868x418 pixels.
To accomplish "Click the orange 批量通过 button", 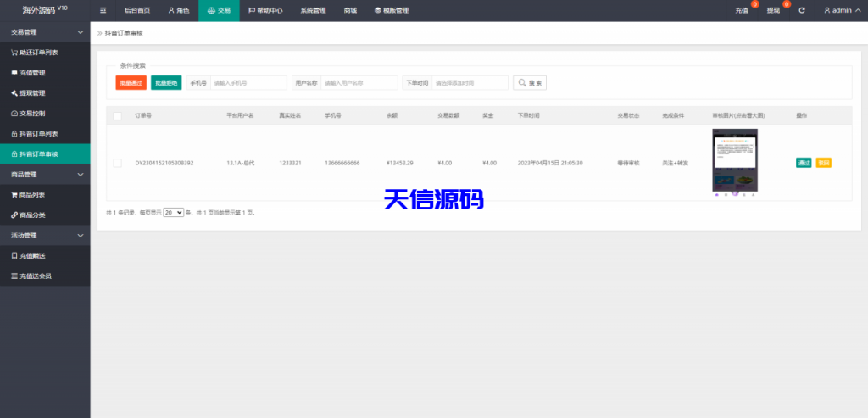I will pos(131,82).
